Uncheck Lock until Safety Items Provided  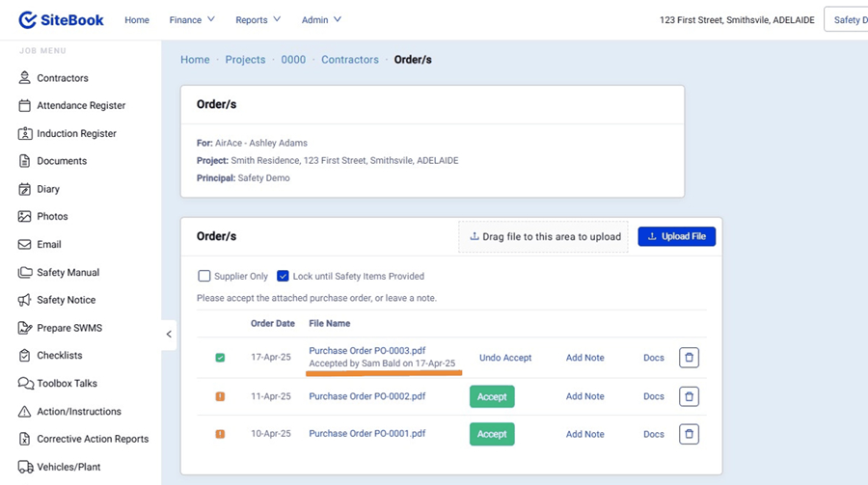283,276
